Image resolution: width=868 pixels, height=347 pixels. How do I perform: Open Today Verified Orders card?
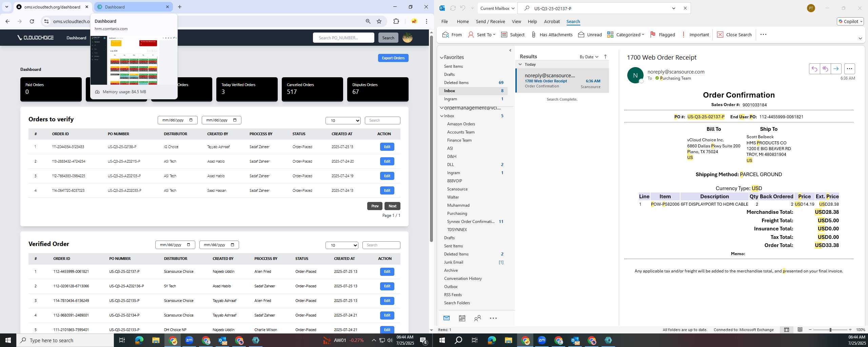coord(247,89)
